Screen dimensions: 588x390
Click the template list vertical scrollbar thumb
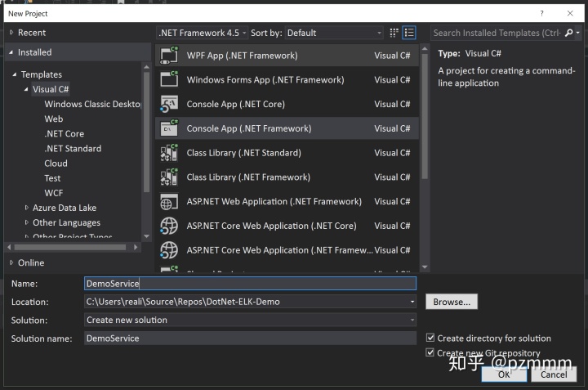[x=425, y=116]
